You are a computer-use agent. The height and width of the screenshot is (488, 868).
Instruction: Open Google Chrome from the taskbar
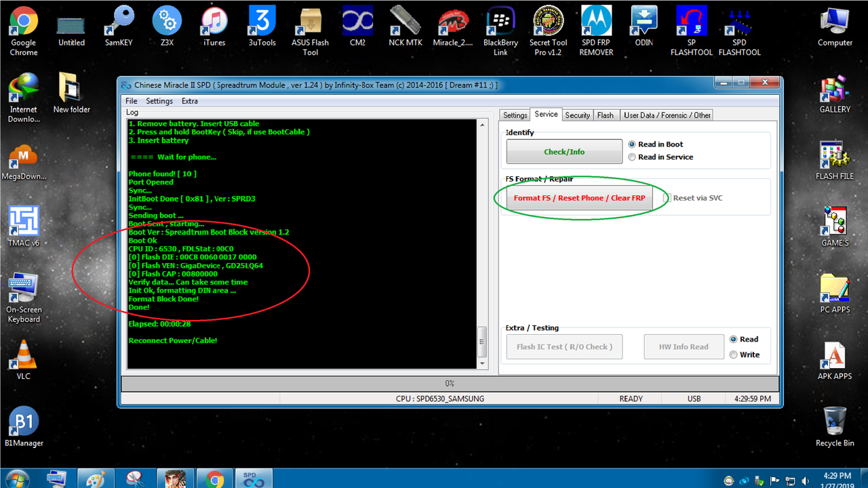point(214,479)
